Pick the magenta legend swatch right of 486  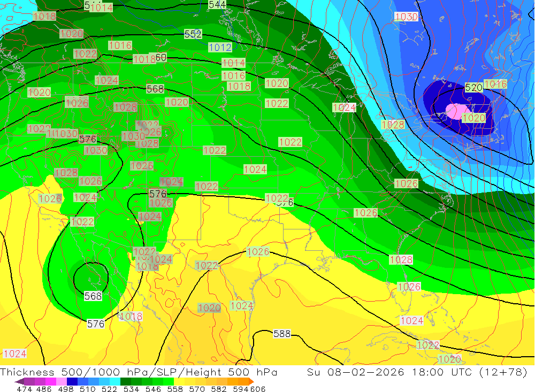(x=50, y=381)
